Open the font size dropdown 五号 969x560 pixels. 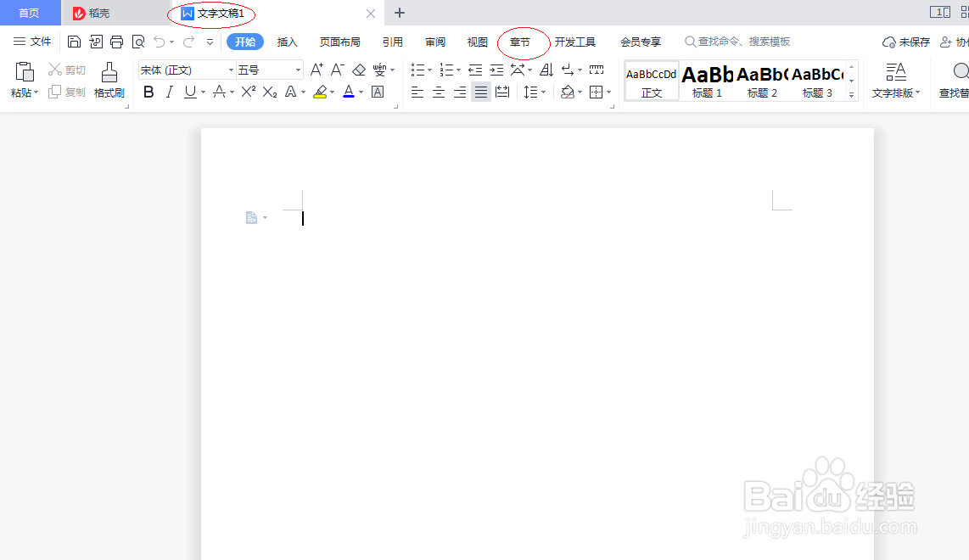[x=298, y=70]
